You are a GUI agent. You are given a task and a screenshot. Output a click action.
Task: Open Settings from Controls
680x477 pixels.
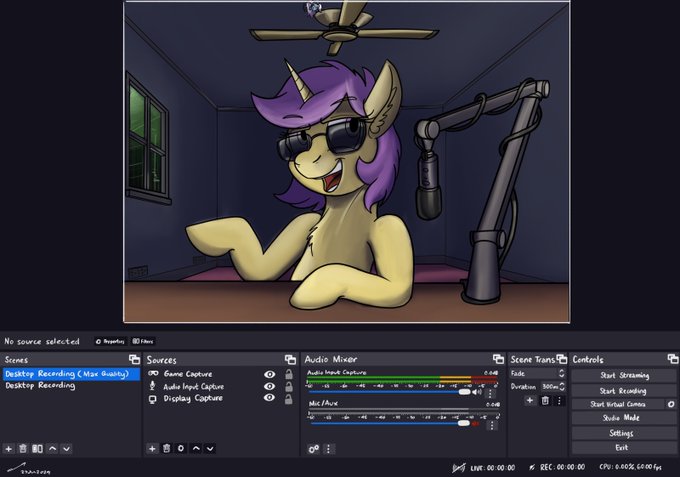tap(624, 433)
